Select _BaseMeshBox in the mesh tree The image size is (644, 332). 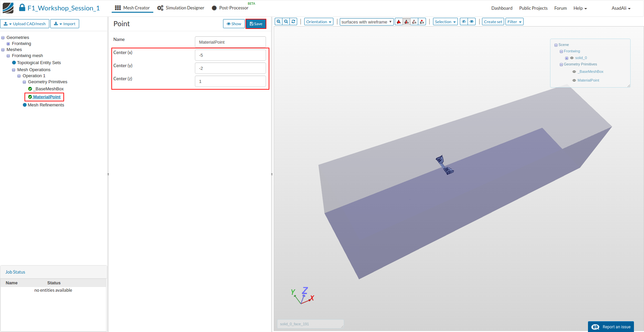click(49, 89)
